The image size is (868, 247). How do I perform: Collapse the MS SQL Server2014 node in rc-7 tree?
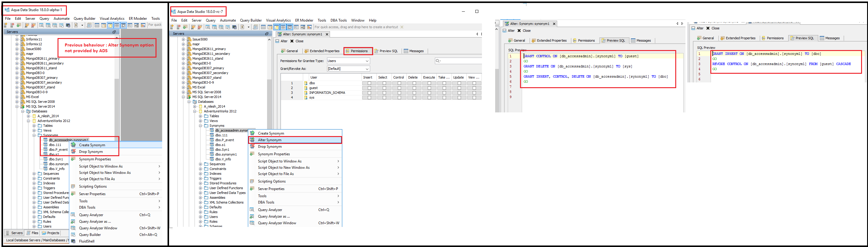coord(183,97)
